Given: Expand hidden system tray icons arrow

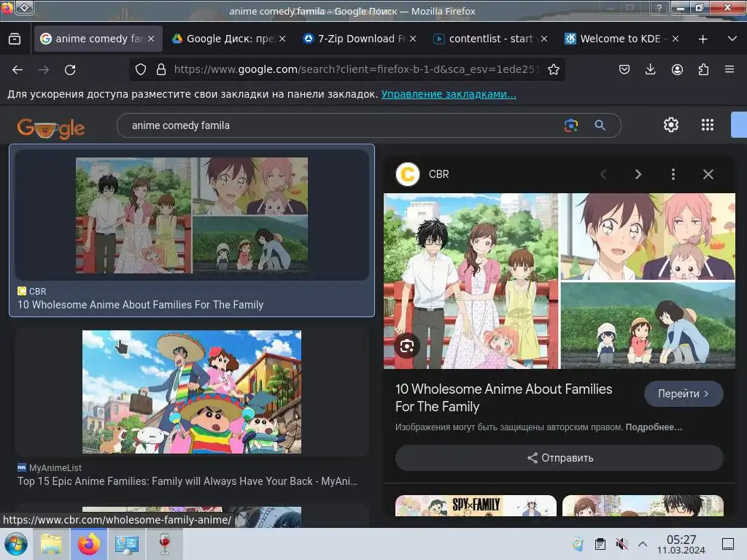Looking at the screenshot, I should (x=642, y=544).
